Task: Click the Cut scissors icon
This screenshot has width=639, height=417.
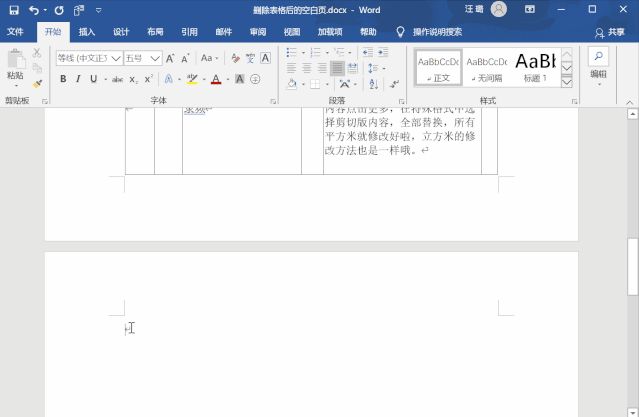Action: coord(37,53)
